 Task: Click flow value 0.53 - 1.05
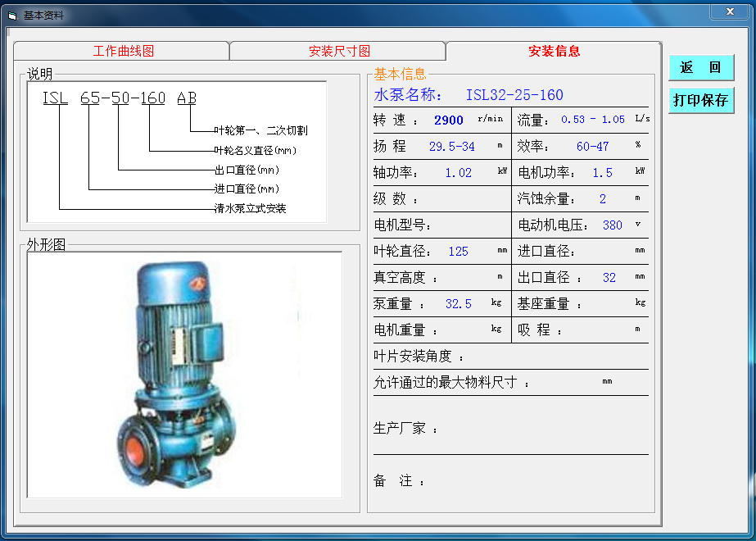coord(592,120)
